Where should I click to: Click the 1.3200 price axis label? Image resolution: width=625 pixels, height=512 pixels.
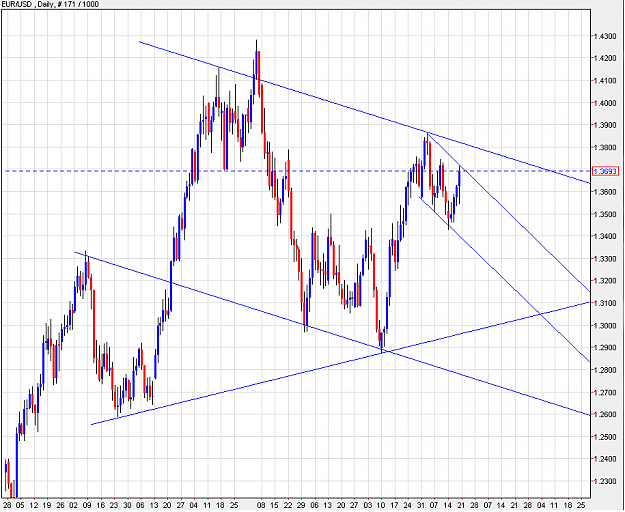pyautogui.click(x=605, y=281)
